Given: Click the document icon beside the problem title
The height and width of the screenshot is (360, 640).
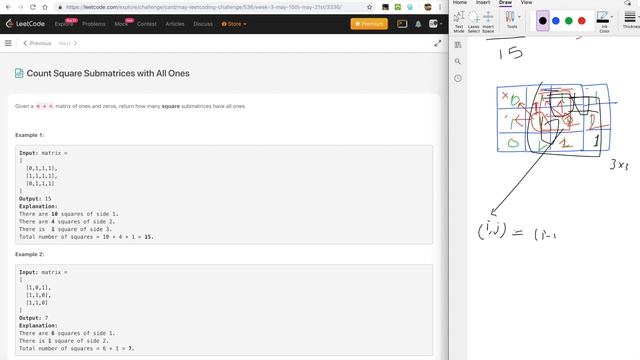Looking at the screenshot, I should [x=19, y=73].
